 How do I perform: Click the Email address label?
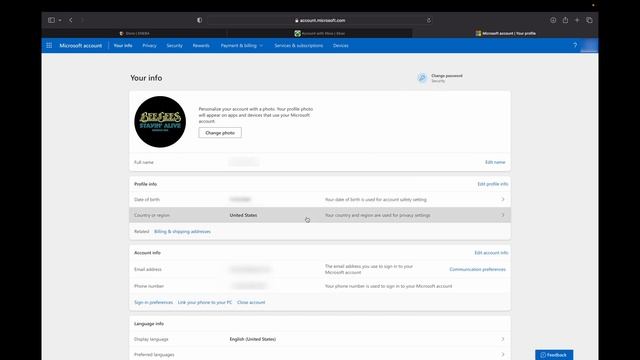pos(148,269)
